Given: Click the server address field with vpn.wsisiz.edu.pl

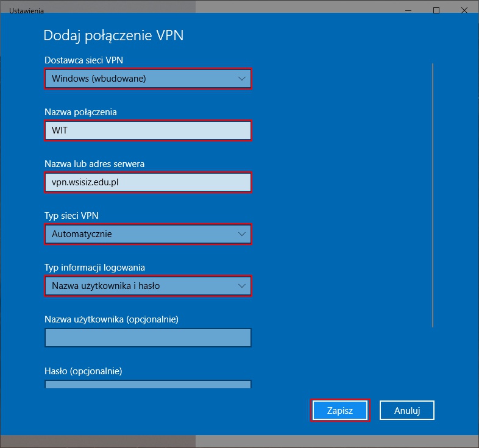Looking at the screenshot, I should (x=147, y=182).
